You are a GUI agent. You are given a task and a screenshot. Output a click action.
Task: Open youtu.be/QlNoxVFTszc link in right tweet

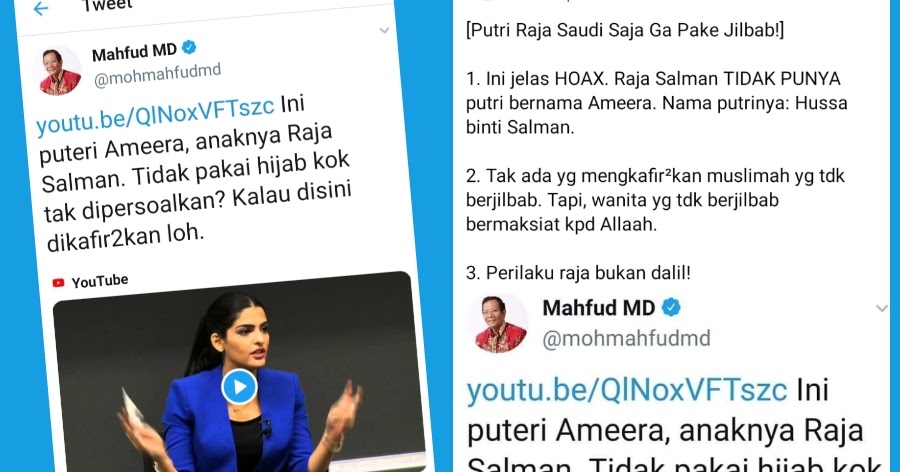click(x=626, y=390)
